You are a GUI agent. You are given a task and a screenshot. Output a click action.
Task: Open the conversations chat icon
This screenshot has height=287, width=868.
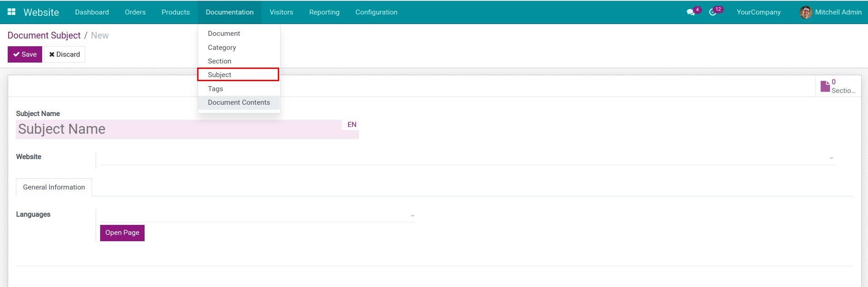point(690,12)
